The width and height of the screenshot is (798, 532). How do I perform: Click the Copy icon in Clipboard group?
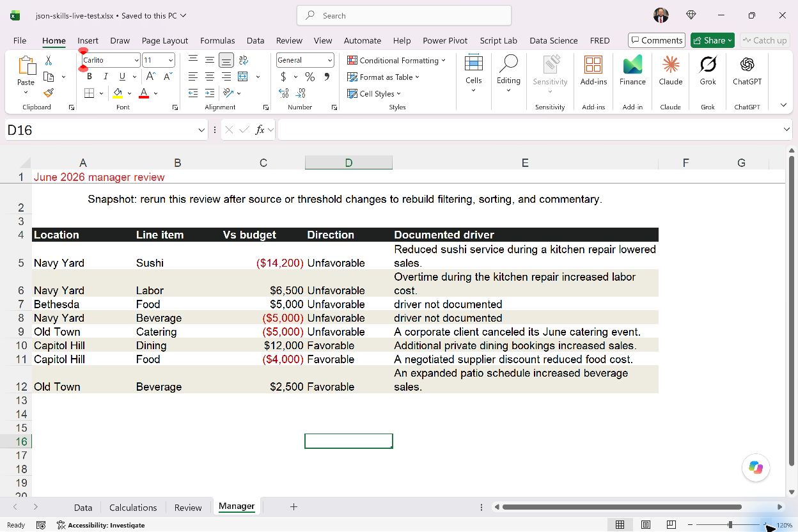coord(49,77)
